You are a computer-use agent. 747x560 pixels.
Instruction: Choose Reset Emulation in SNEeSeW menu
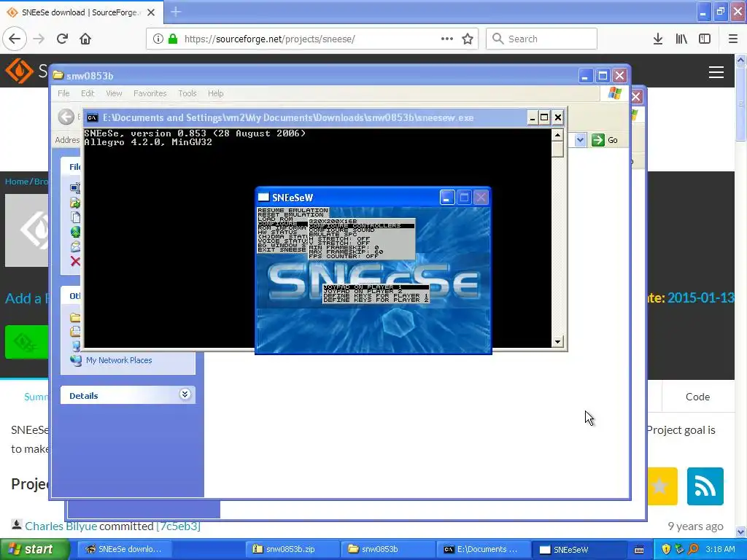(290, 215)
